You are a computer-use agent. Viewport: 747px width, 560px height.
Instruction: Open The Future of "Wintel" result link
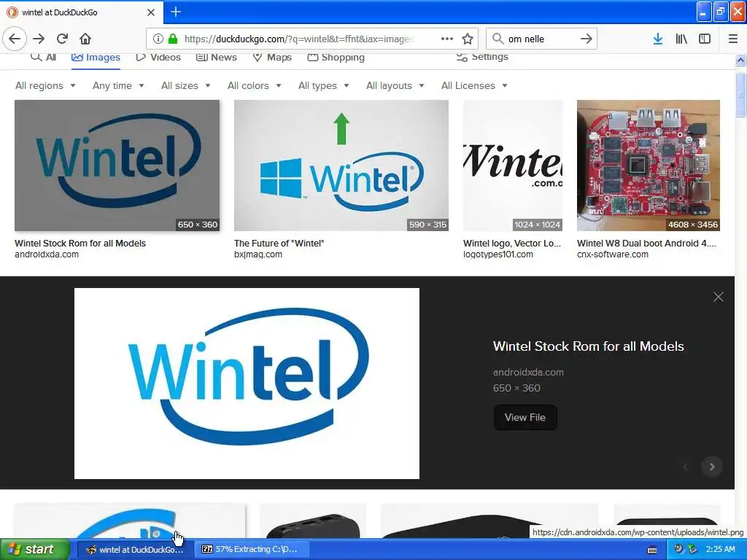coord(279,244)
